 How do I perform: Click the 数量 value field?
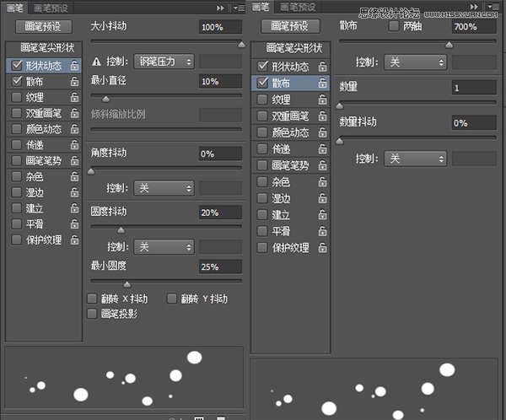tap(474, 88)
